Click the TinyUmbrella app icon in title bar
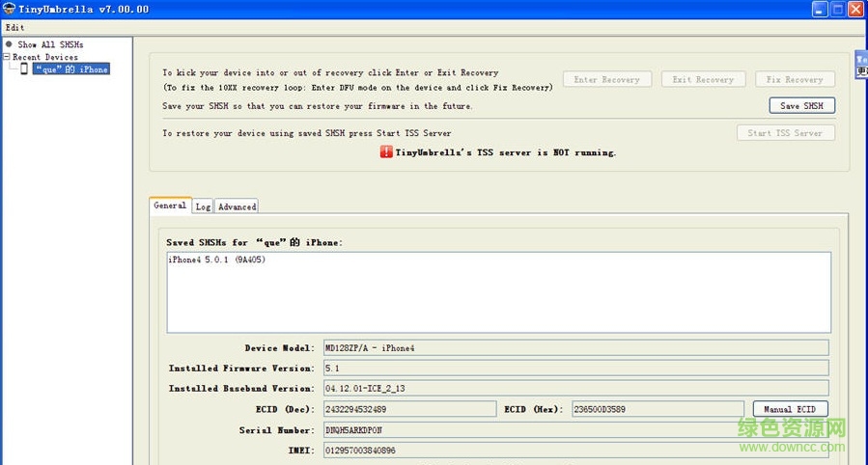 [x=9, y=9]
